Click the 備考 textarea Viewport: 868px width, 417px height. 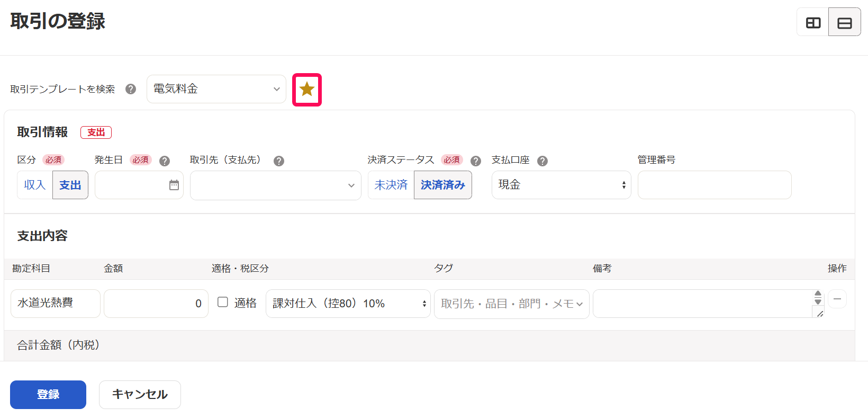[x=708, y=304]
